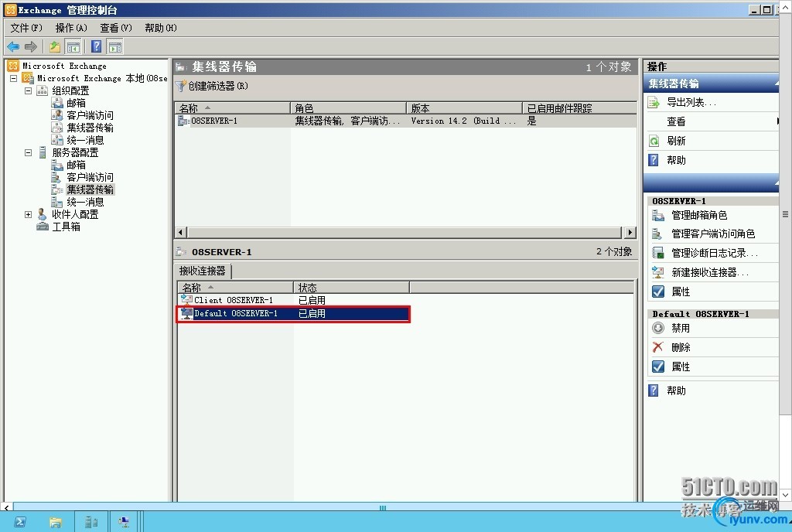The width and height of the screenshot is (792, 532).
Task: Select 邮箱 under 组织配置
Action: pyautogui.click(x=76, y=103)
